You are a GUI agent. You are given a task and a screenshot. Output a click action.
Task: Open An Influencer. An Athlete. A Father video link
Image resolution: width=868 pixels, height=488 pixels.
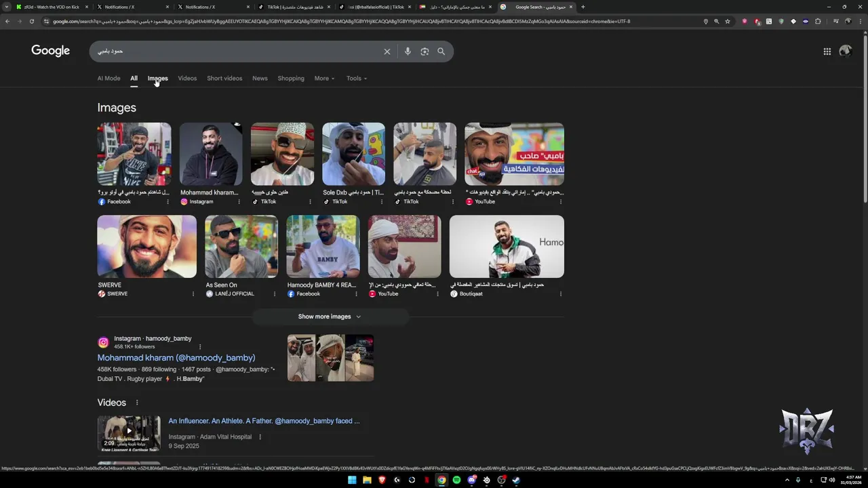264,421
